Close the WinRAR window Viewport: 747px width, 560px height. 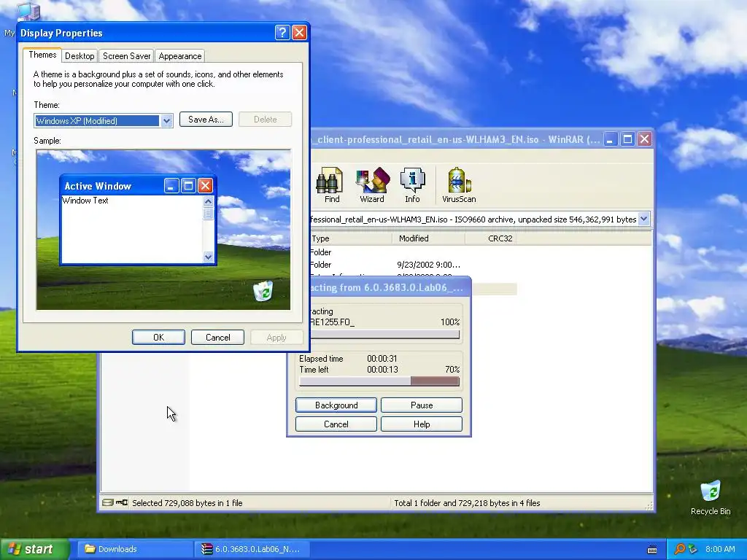[645, 139]
